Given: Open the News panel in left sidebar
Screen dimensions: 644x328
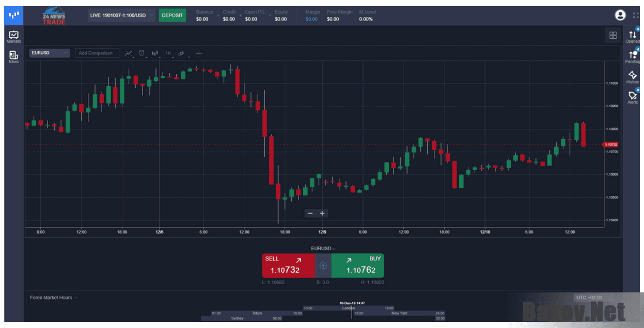Looking at the screenshot, I should 13,55.
